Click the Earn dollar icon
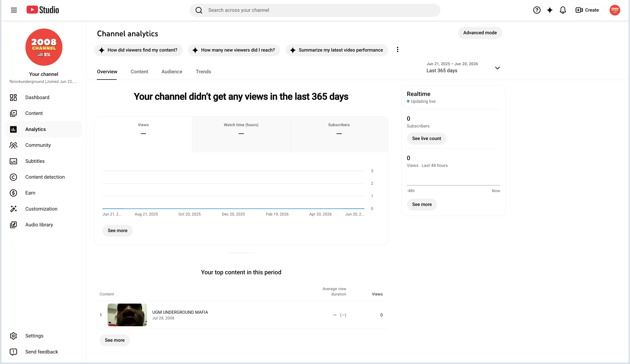Screen dimensions: 630x364 pos(13,193)
